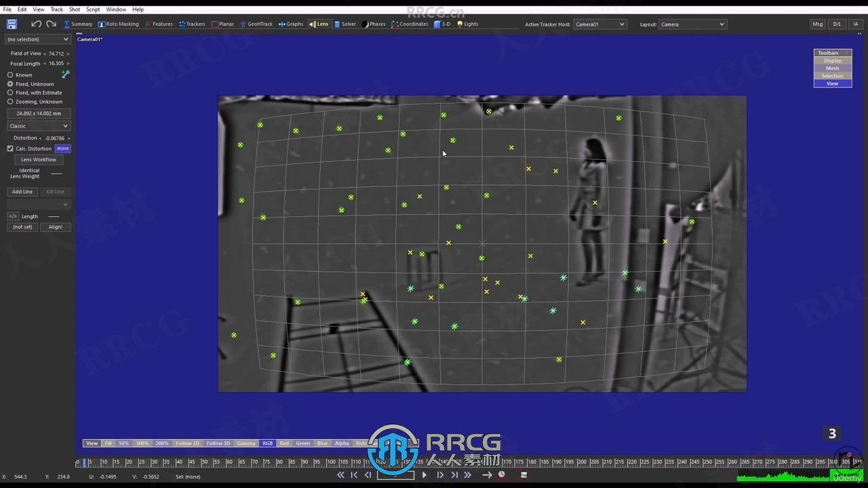Jump to the first frame
This screenshot has width=868, height=488.
point(340,475)
